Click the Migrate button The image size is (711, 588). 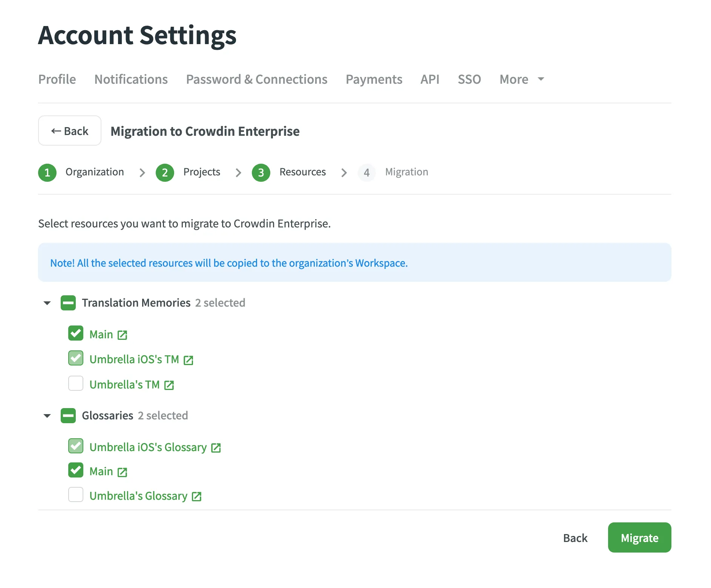(639, 538)
